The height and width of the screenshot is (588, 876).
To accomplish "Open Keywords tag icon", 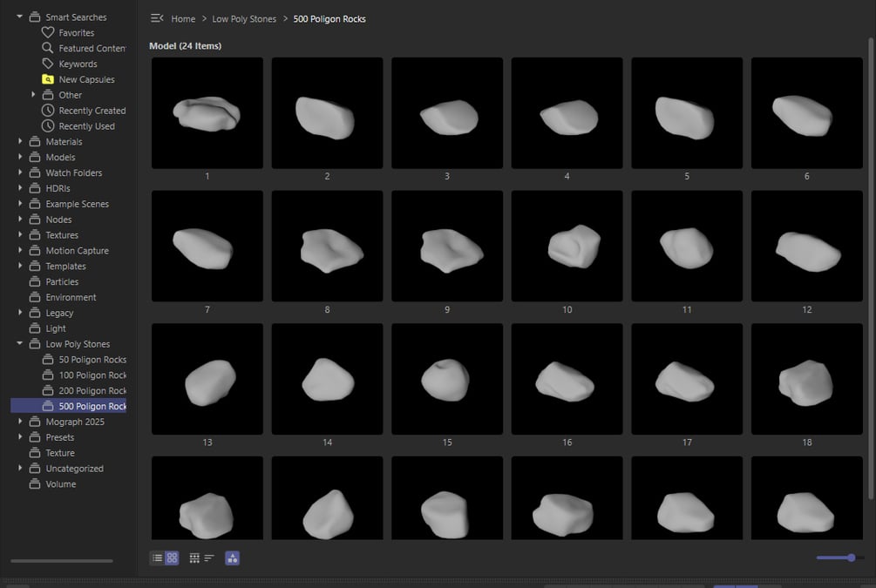I will 48,64.
